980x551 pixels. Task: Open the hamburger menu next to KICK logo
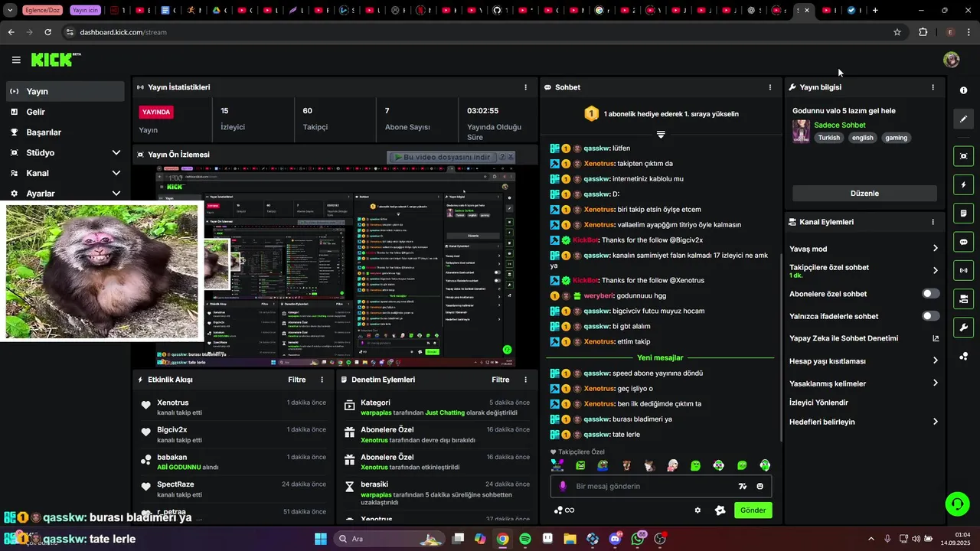tap(16, 60)
